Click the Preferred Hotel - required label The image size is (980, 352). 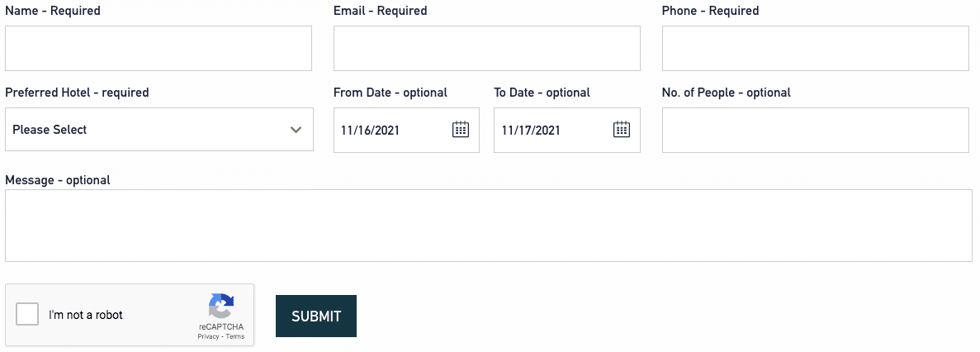tap(77, 93)
